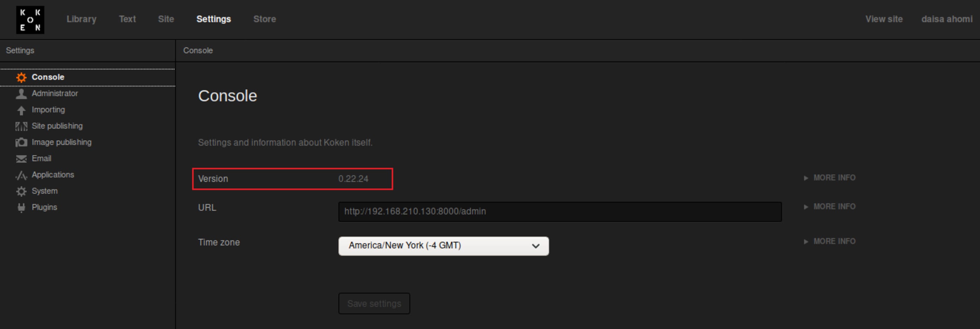The height and width of the screenshot is (329, 980).
Task: Click the Plugins plug icon
Action: click(21, 208)
